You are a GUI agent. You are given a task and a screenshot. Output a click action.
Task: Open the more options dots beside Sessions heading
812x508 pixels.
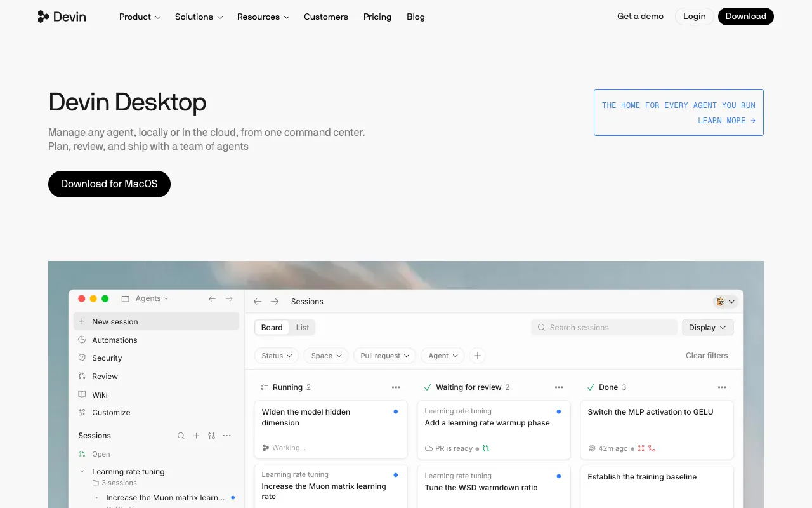tap(227, 436)
